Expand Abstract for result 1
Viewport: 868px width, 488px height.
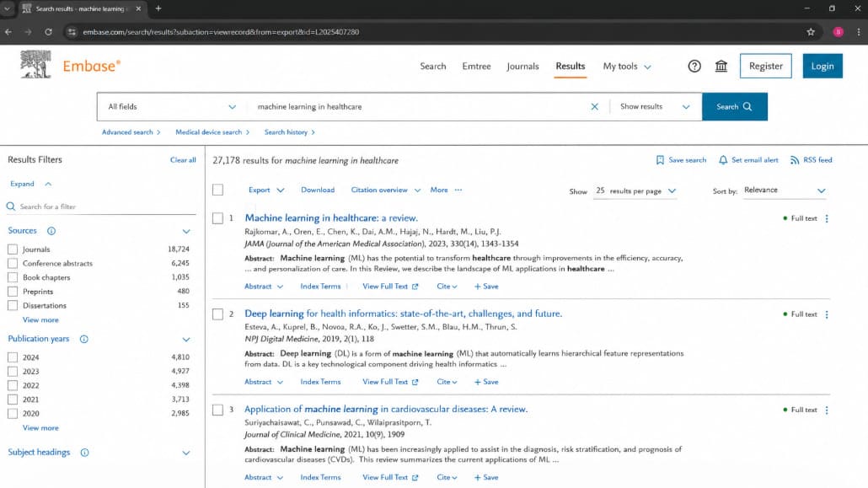[x=264, y=287]
